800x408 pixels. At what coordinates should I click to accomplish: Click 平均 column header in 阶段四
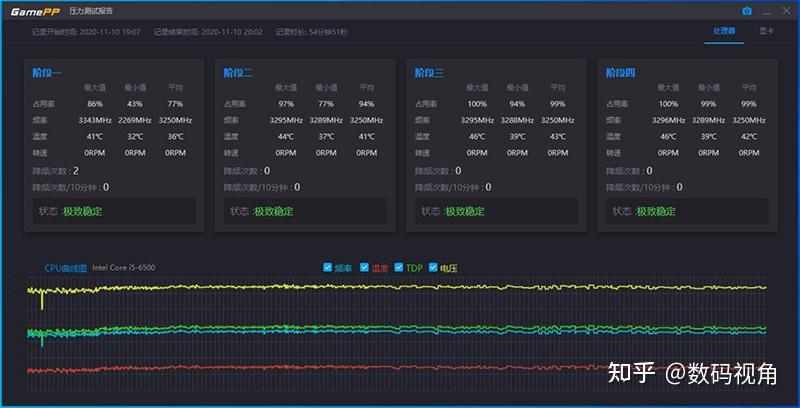click(748, 88)
